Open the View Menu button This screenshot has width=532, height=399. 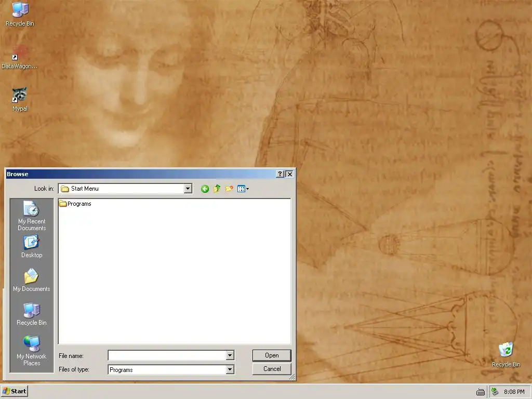coord(243,189)
